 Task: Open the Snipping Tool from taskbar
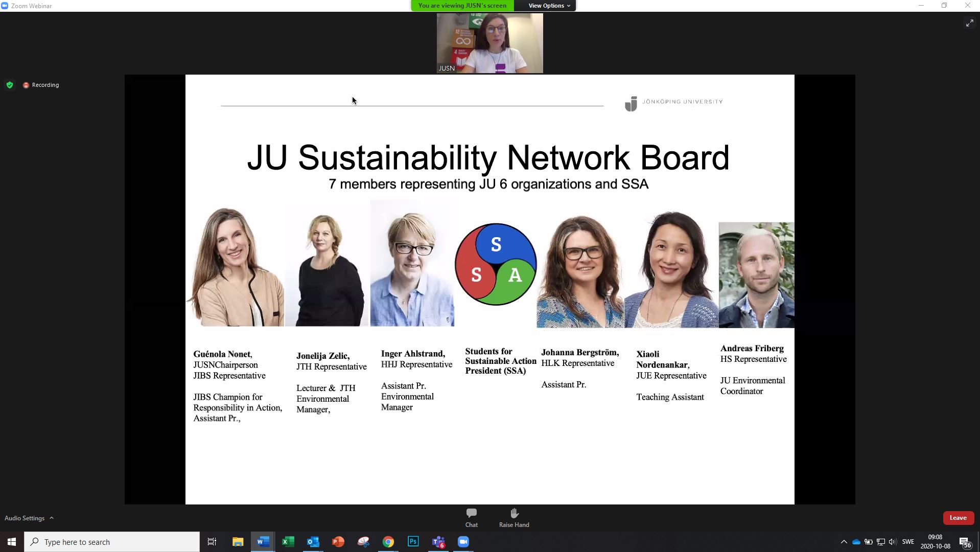pyautogui.click(x=363, y=542)
